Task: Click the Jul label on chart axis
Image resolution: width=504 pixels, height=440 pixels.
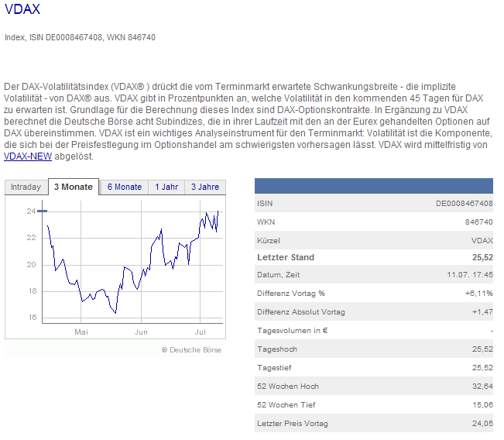Action: tap(201, 332)
